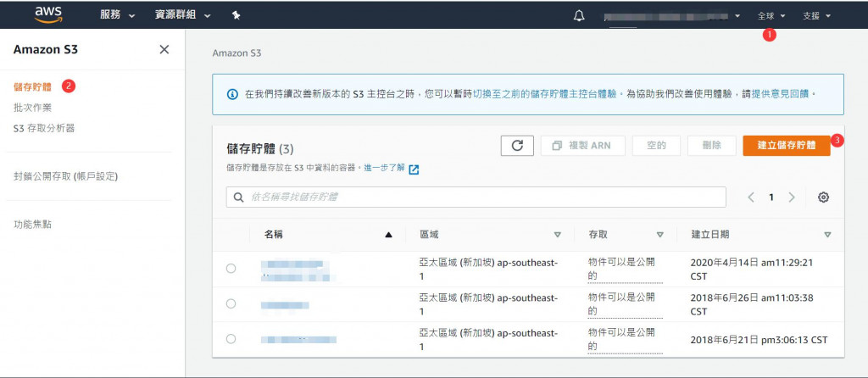Click the page number 1

(771, 197)
